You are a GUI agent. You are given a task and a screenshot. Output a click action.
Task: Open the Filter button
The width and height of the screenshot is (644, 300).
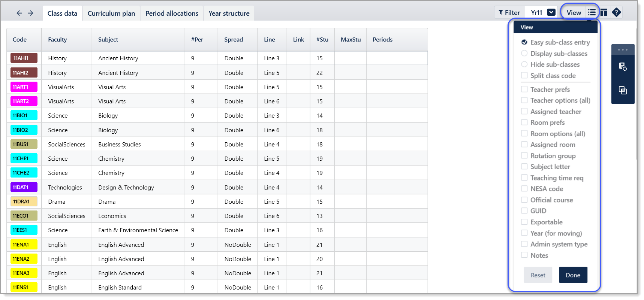coord(509,13)
